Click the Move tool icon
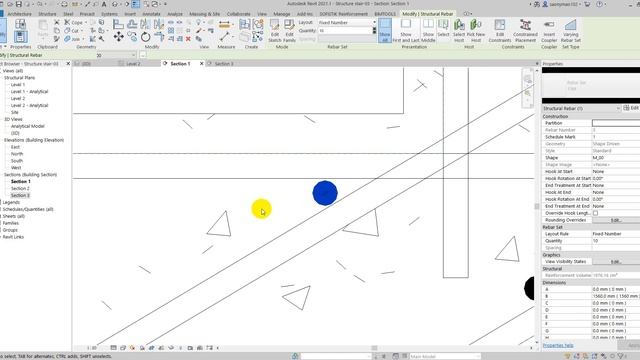Viewport: 640px width, 360px height. (x=119, y=37)
